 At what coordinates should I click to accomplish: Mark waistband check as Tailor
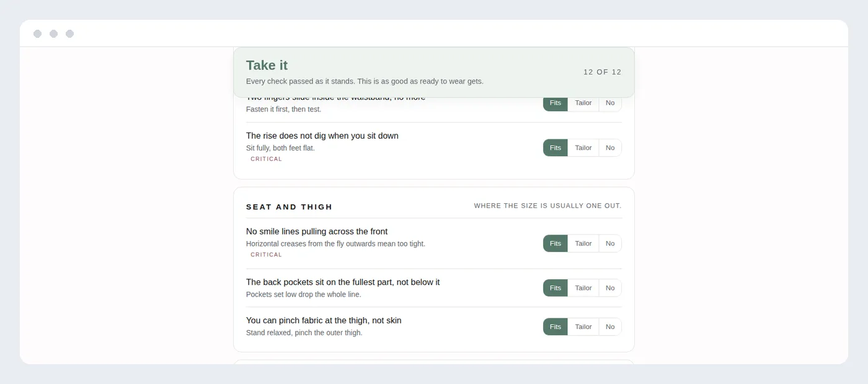coord(583,104)
